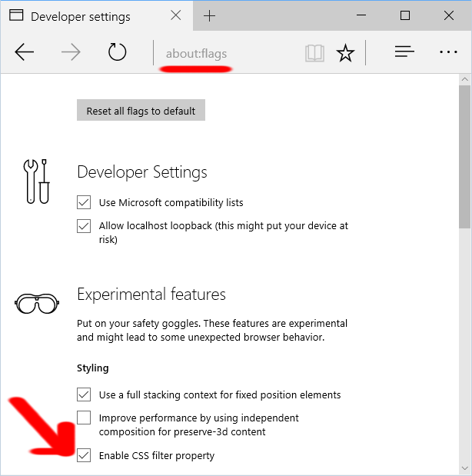Open the Hub (three lines) icon
This screenshot has height=476, width=472.
[x=404, y=52]
